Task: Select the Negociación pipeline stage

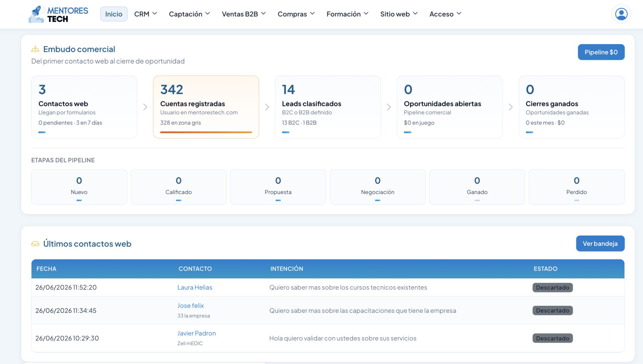Action: pyautogui.click(x=378, y=187)
